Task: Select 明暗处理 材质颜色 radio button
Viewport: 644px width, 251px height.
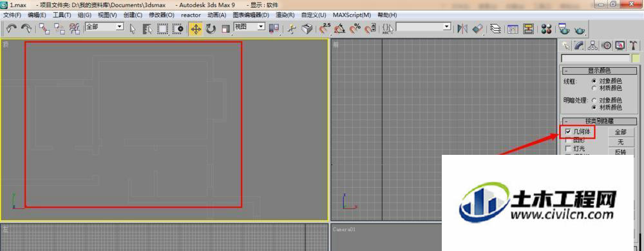Action: tap(594, 107)
